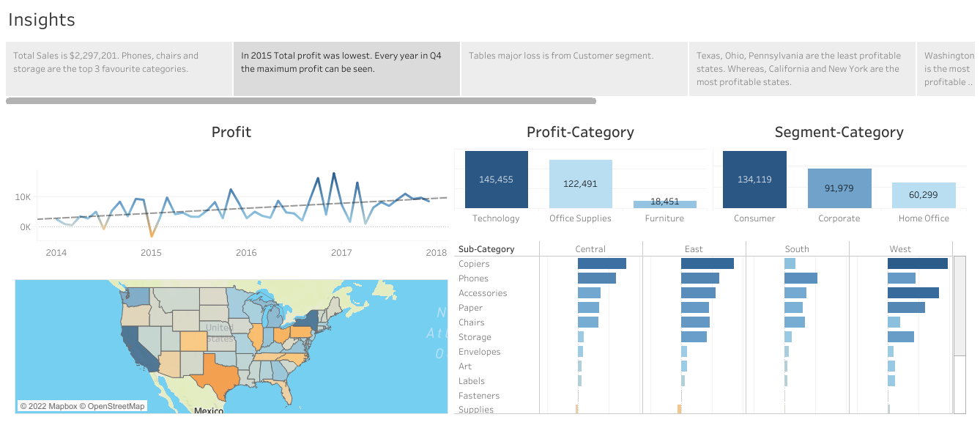980x428 pixels.
Task: Select the Office Supplies bar showing 122,491
Action: coord(580,184)
